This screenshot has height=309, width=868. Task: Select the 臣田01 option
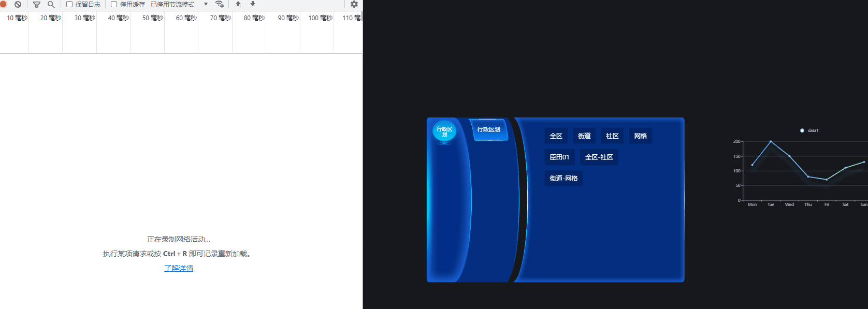(x=559, y=157)
